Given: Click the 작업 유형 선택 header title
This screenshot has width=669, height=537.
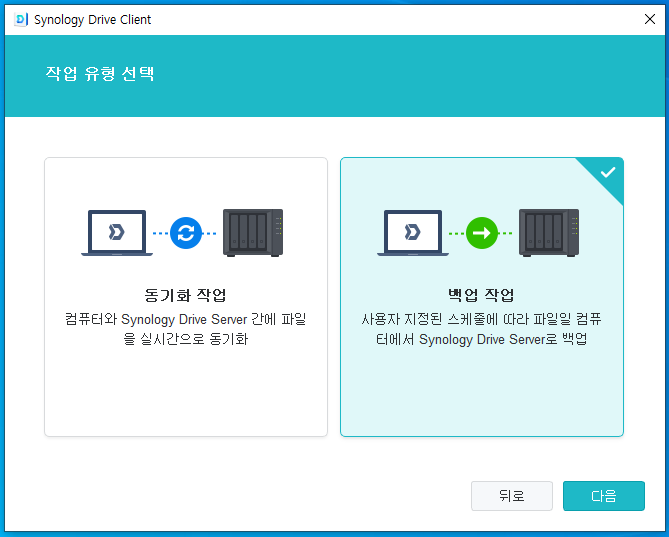Looking at the screenshot, I should pos(100,74).
